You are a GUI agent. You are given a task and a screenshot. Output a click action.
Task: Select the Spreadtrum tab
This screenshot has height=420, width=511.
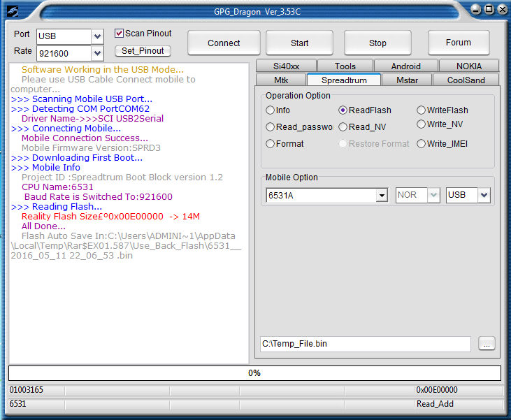point(344,80)
